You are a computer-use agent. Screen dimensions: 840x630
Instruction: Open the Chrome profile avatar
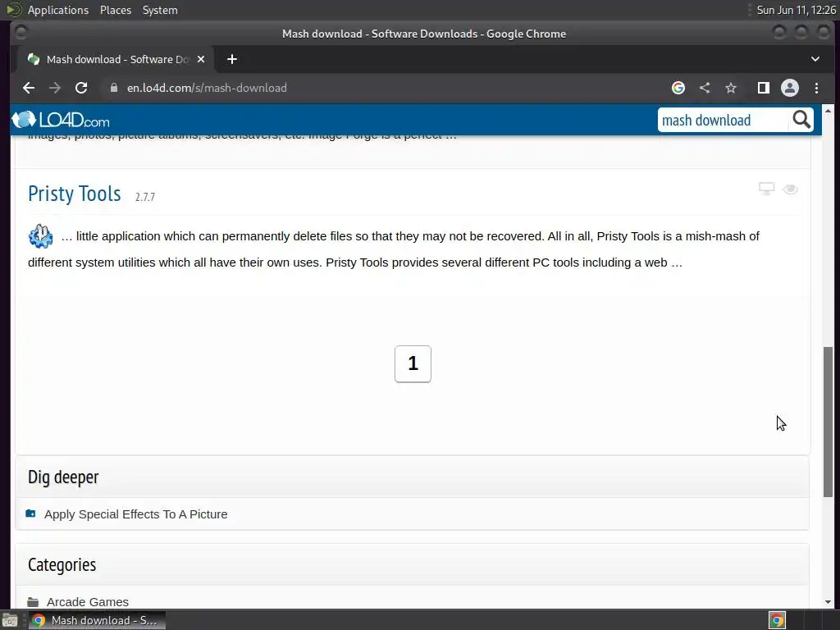click(790, 88)
